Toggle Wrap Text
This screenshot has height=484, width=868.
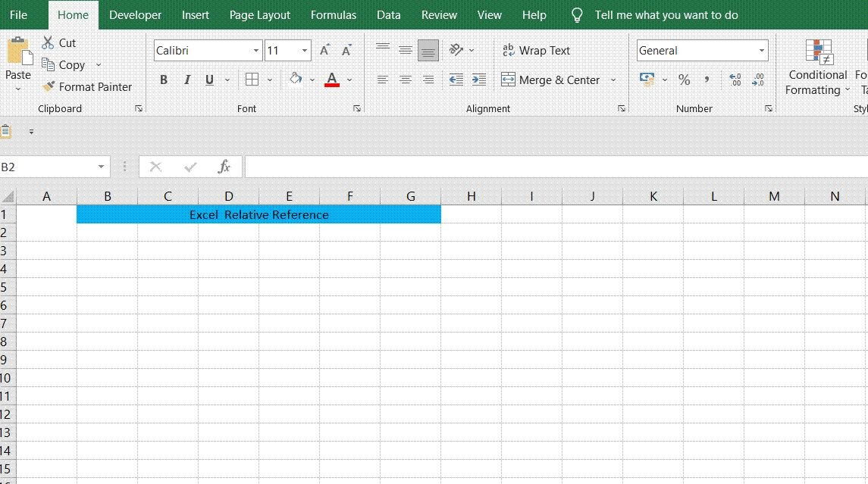click(x=536, y=50)
